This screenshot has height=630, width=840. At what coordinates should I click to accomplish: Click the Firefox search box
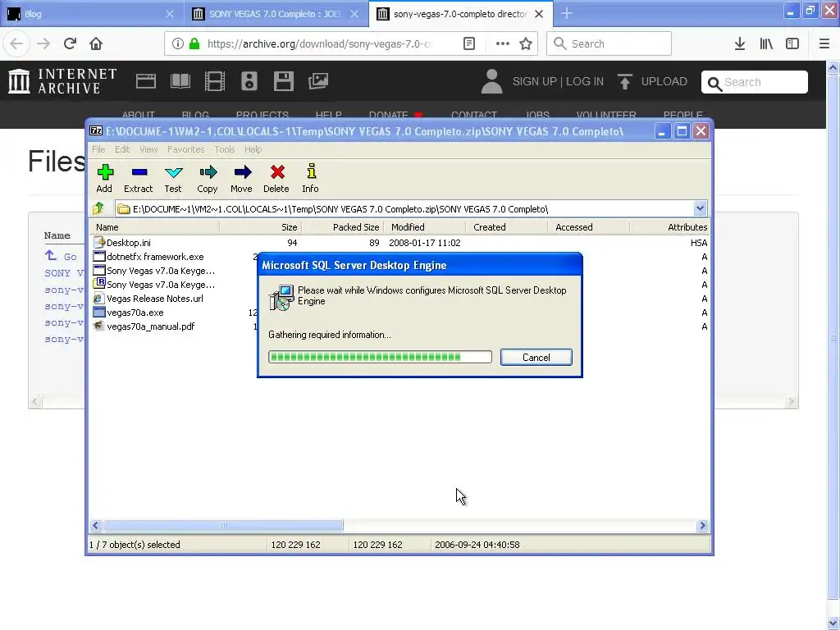click(609, 43)
